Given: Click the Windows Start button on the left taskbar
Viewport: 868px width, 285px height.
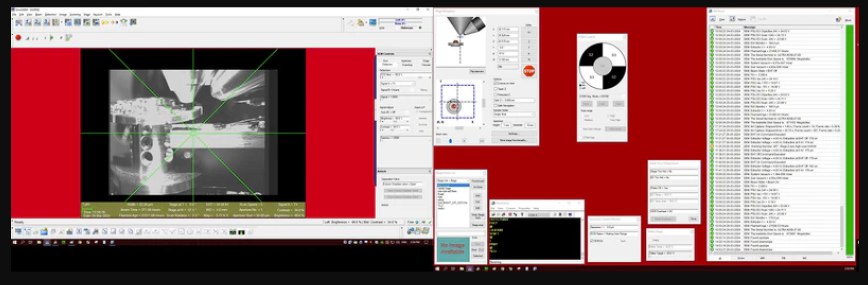Looking at the screenshot, I should (x=15, y=243).
